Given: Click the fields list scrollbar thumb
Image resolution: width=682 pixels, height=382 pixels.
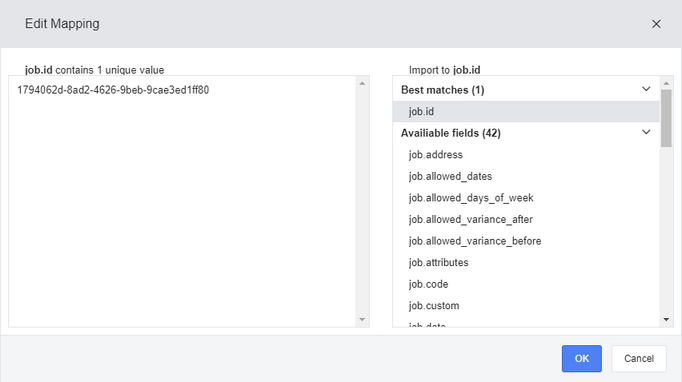Looking at the screenshot, I should tap(666, 118).
